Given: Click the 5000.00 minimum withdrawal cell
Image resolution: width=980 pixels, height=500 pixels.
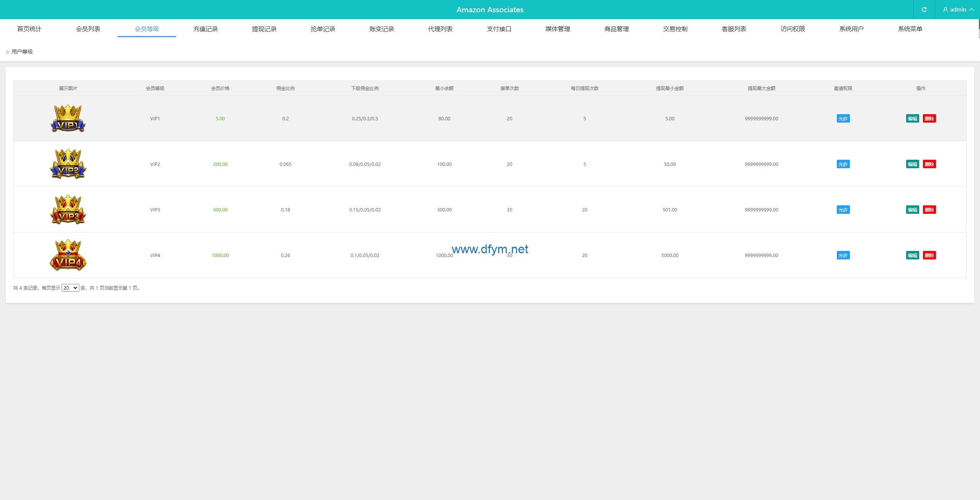Looking at the screenshot, I should coord(670,255).
